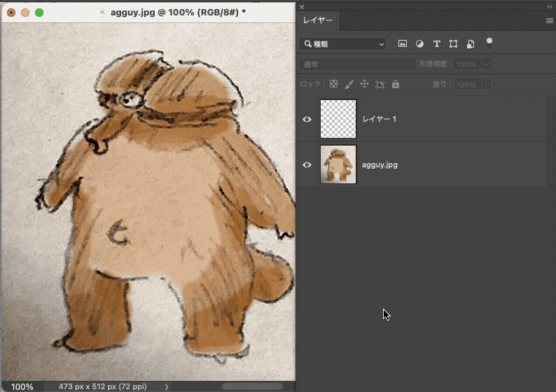Click the red close window button
Image resolution: width=556 pixels, height=392 pixels.
coord(11,13)
